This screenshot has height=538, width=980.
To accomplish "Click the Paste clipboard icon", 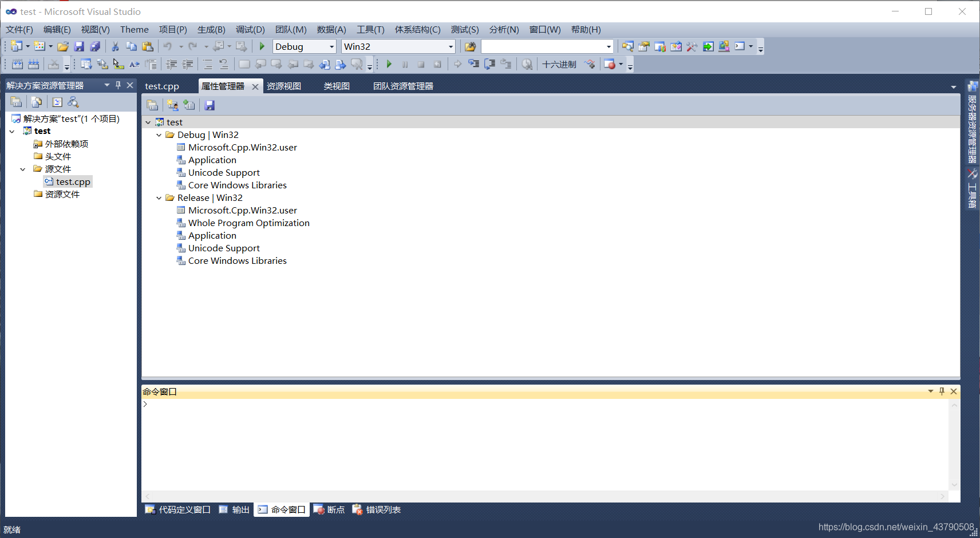I will (148, 46).
